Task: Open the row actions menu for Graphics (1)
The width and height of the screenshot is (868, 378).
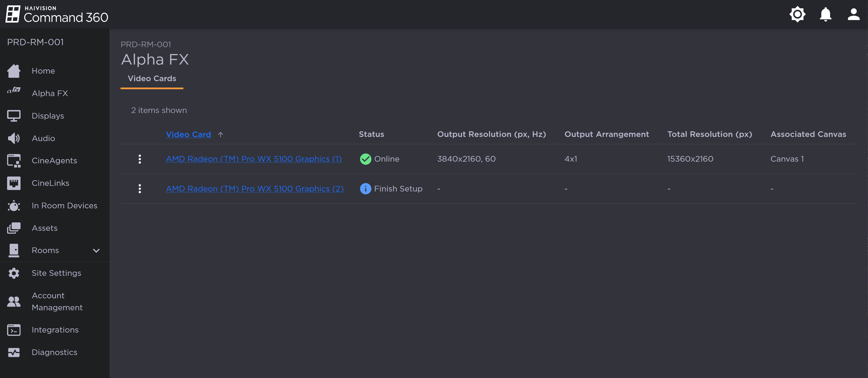Action: point(140,159)
